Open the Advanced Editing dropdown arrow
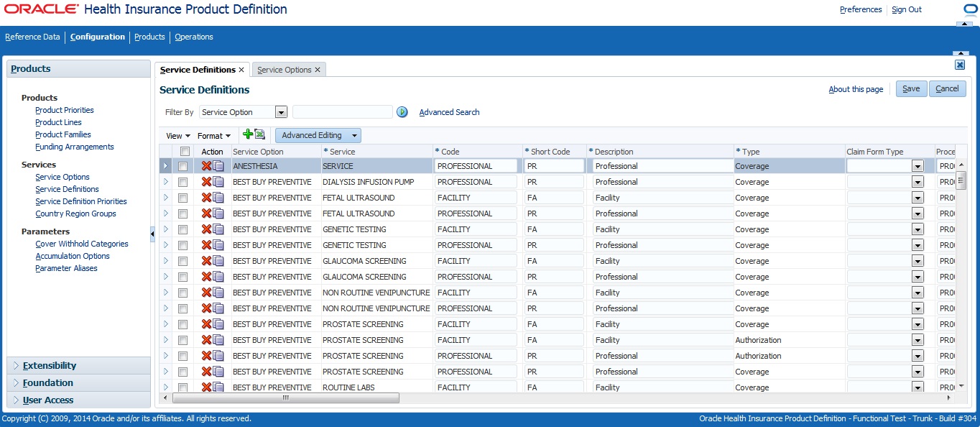980x427 pixels. [353, 135]
